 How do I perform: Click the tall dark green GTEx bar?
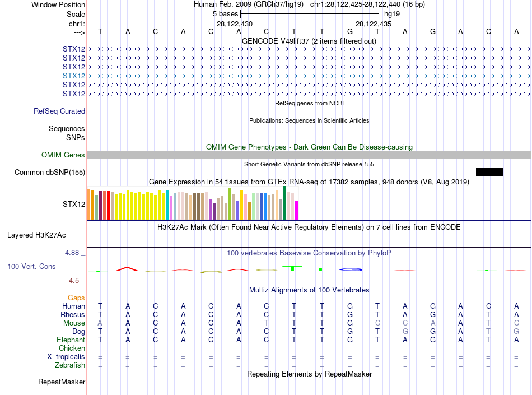tap(284, 203)
